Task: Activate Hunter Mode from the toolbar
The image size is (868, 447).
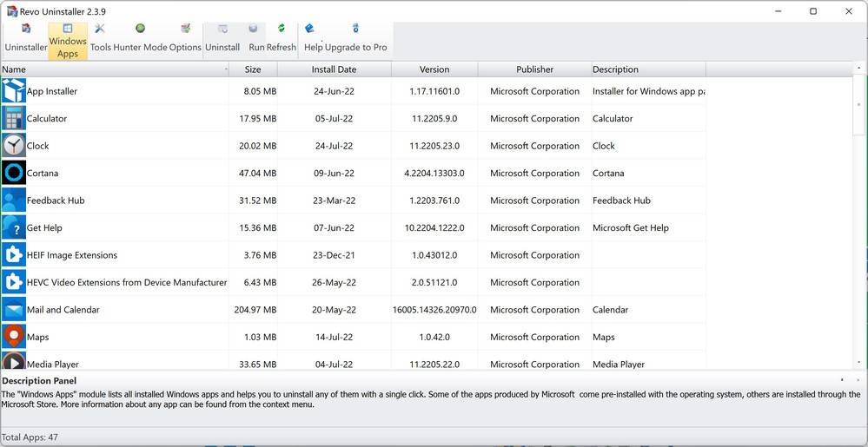Action: [x=140, y=38]
